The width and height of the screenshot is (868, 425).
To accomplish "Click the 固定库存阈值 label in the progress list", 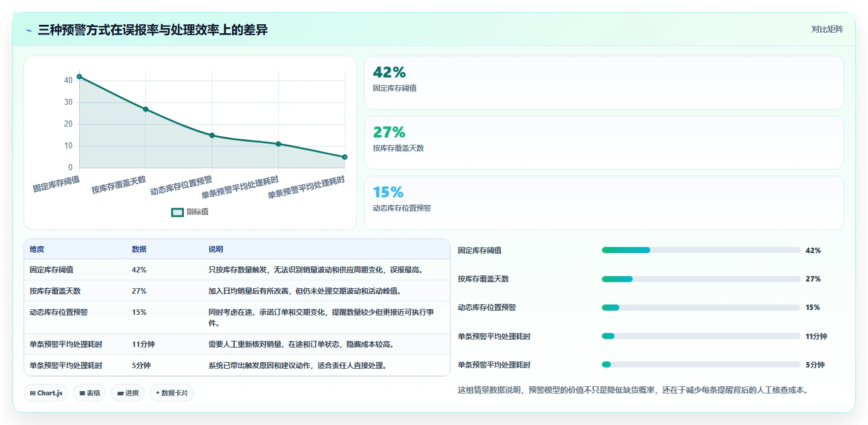I will click(480, 251).
